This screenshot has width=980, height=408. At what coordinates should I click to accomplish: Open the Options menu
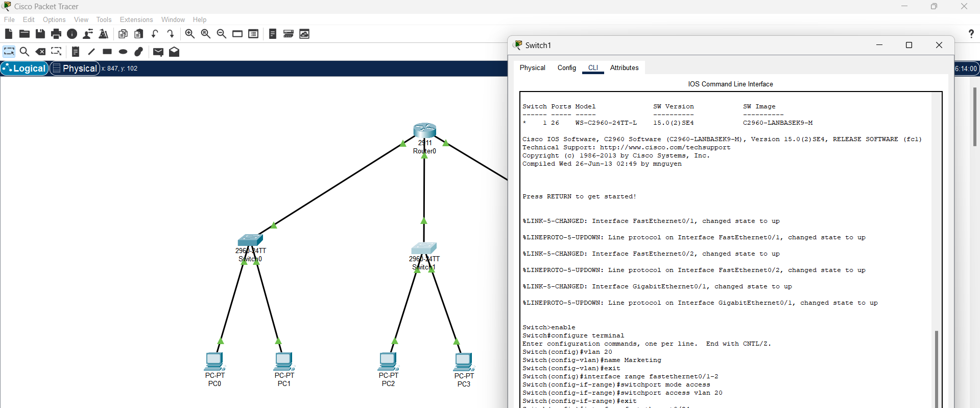[x=54, y=19]
